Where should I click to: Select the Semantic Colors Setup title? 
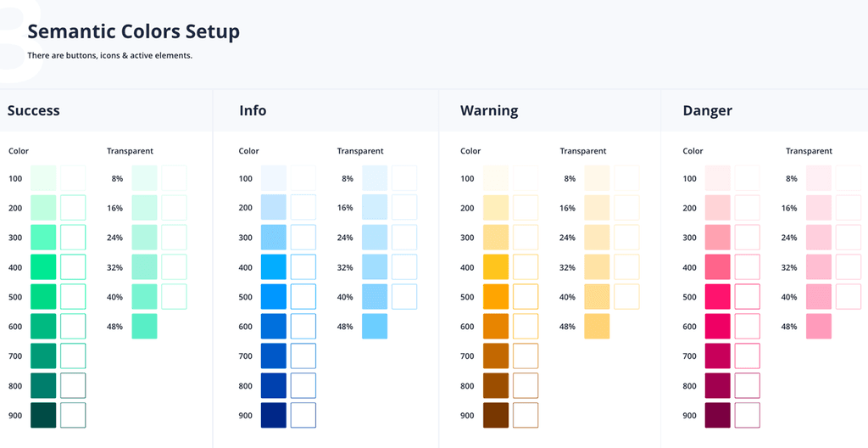[133, 31]
